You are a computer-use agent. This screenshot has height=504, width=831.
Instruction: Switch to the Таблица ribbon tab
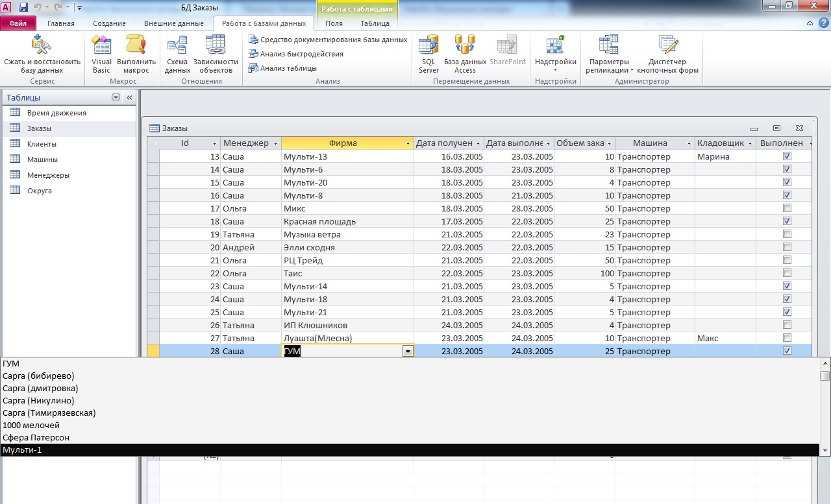[375, 23]
